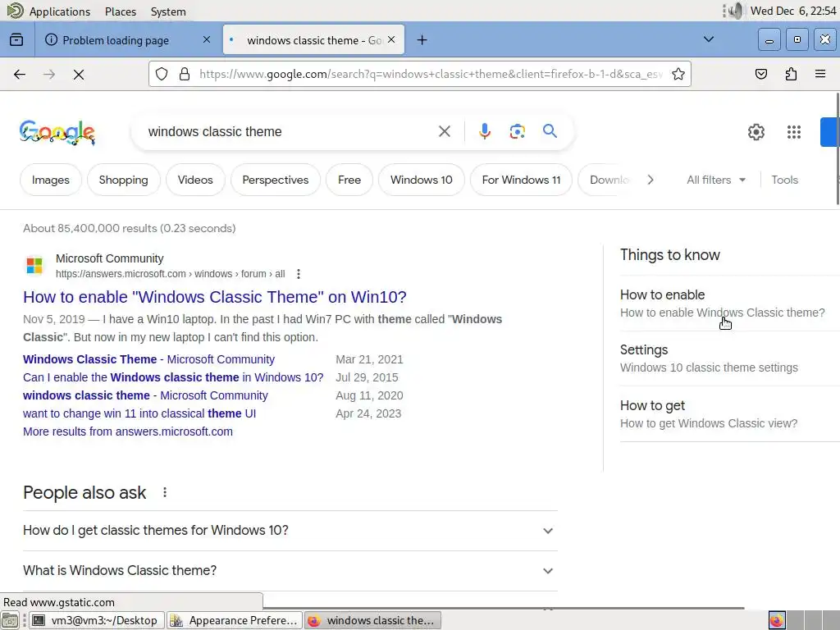Open search Tools
This screenshot has height=630, width=840.
tap(784, 180)
